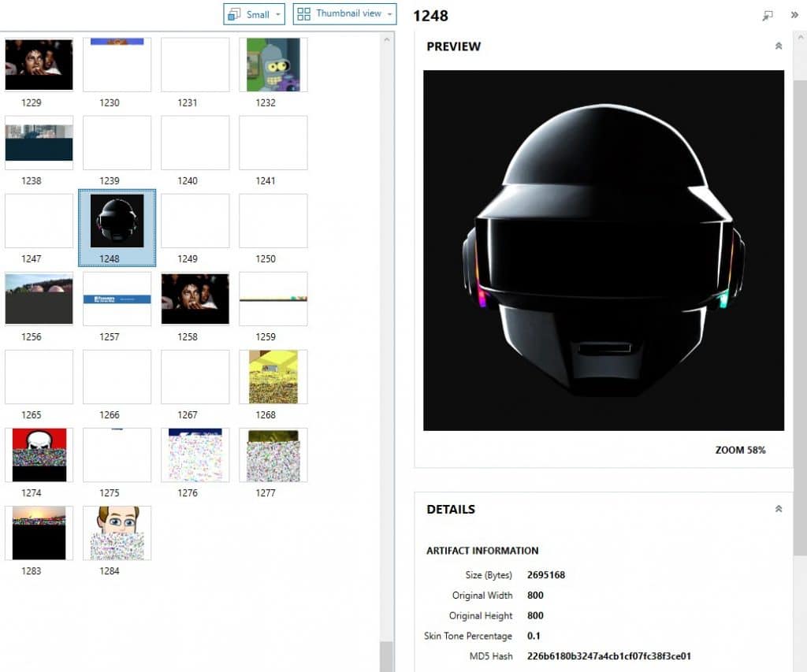Collapse the side panel with double chevron
Viewport: 807px width, 672px height.
coord(794,15)
